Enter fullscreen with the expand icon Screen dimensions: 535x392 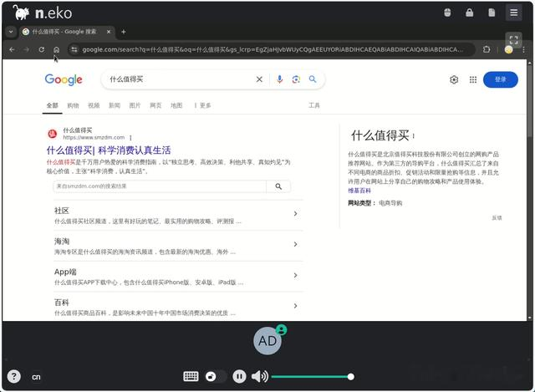pos(513,39)
